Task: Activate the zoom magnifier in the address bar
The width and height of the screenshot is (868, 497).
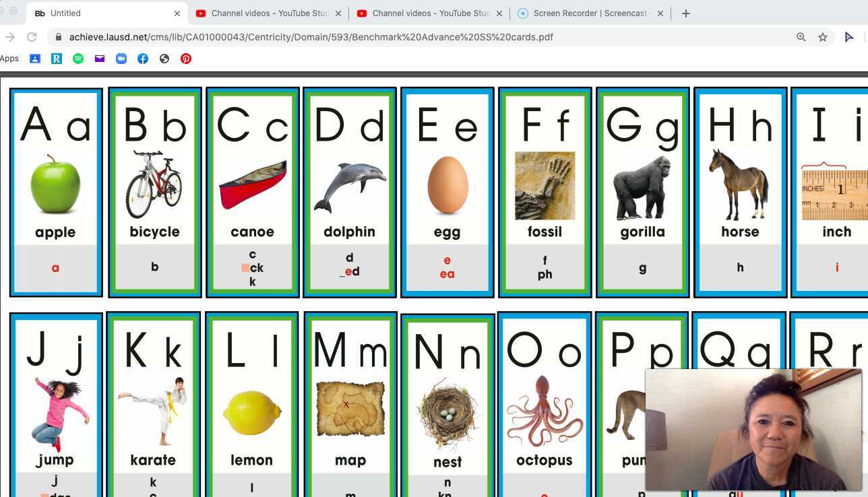Action: pos(801,37)
